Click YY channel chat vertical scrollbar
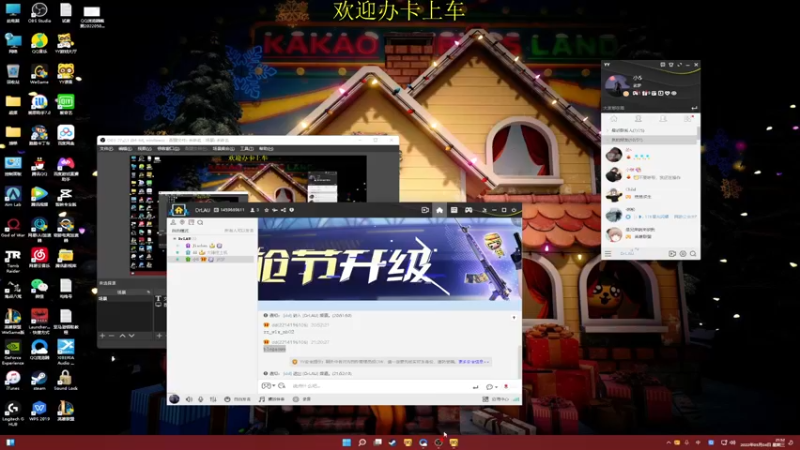 pyautogui.click(x=519, y=361)
